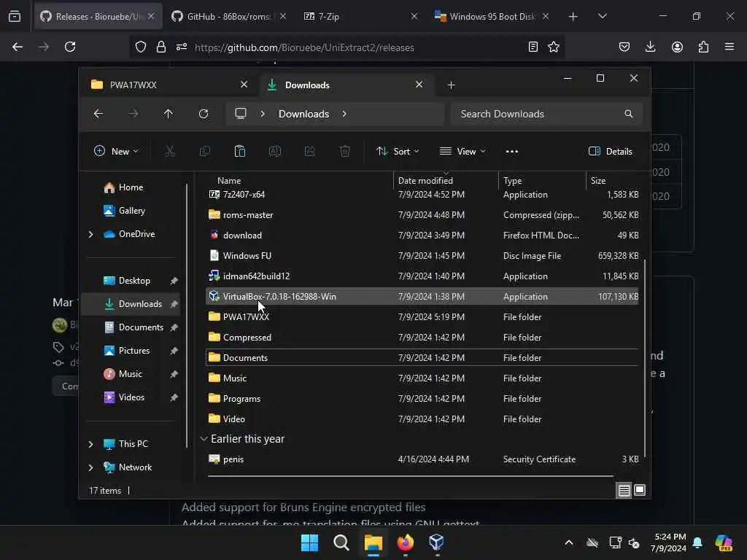This screenshot has width=747, height=560.
Task: List all Firefox tabs dropdown
Action: [x=602, y=16]
